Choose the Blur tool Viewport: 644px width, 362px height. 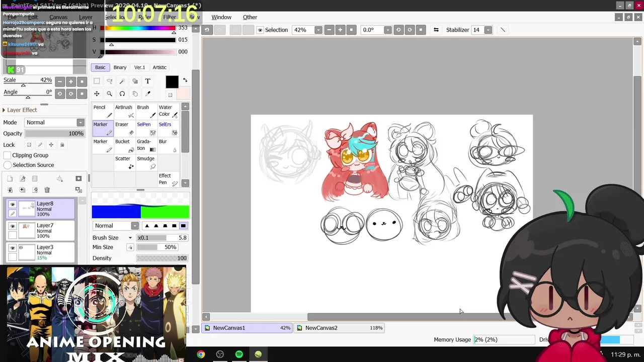coord(168,145)
